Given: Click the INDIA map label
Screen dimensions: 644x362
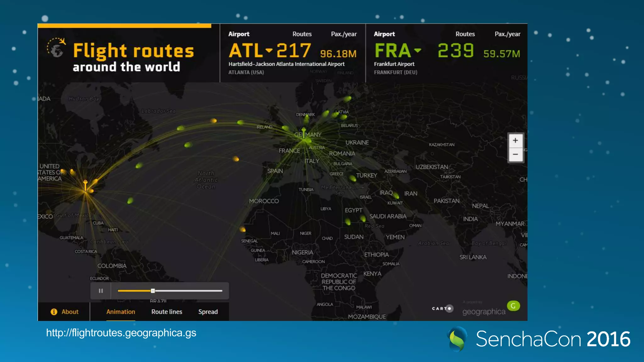Looking at the screenshot, I should pyautogui.click(x=470, y=219).
